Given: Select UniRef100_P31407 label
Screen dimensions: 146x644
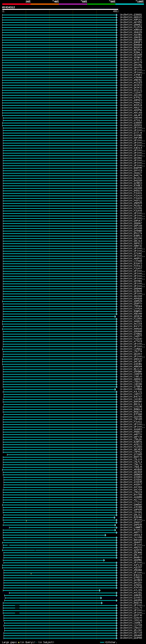Looking at the screenshot, I should (131, 268).
